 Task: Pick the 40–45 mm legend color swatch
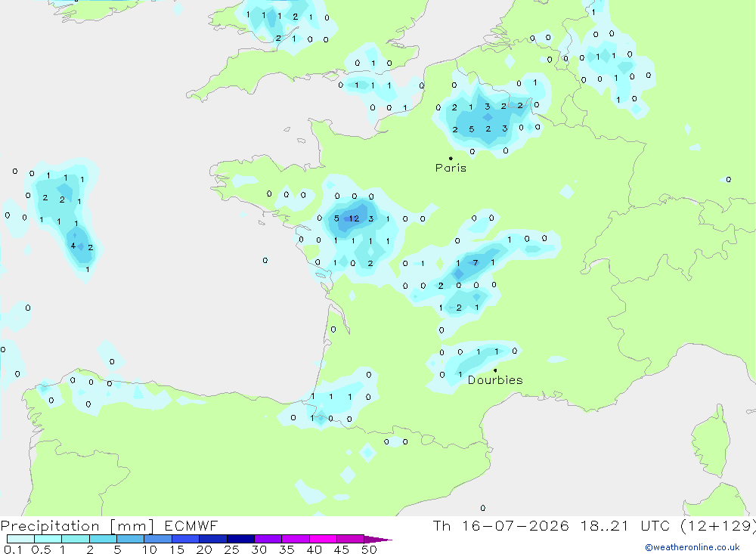click(323, 539)
